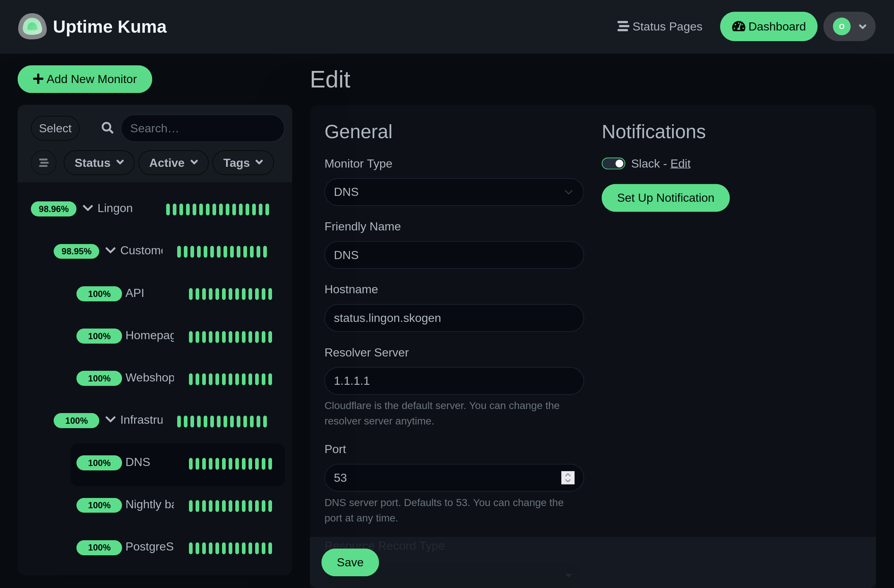Viewport: 894px width, 588px height.
Task: Click the 98.96% uptime badge for Lingon
Action: (54, 209)
